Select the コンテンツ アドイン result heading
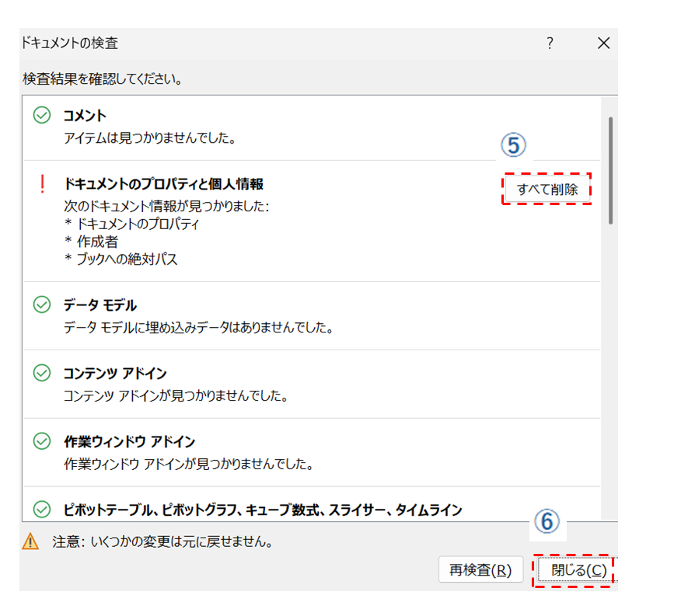The width and height of the screenshot is (688, 616). click(x=115, y=374)
